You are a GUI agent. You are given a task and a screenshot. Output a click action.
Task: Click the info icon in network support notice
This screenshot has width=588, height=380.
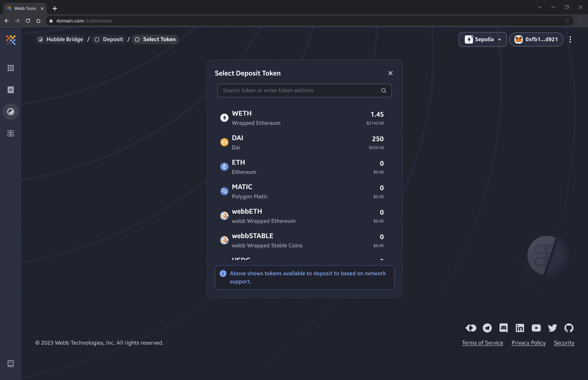(x=223, y=274)
